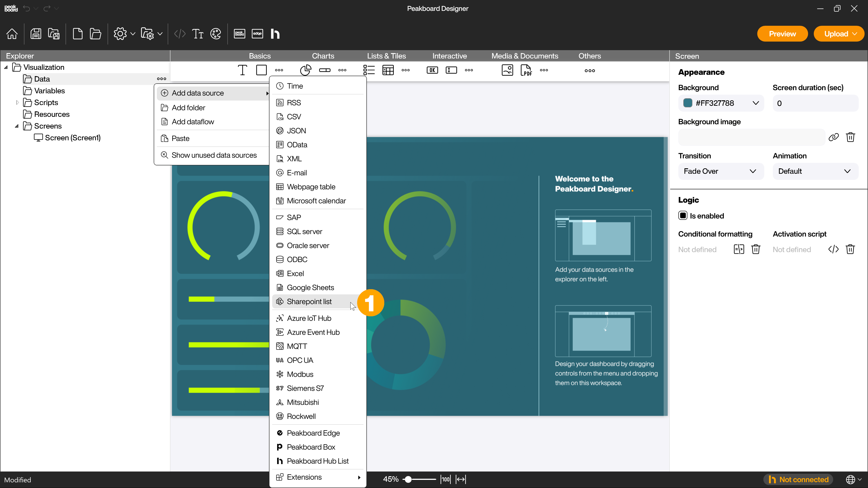Click the background color swatch #FF327788
Viewport: 868px width, 488px height.
tap(688, 103)
